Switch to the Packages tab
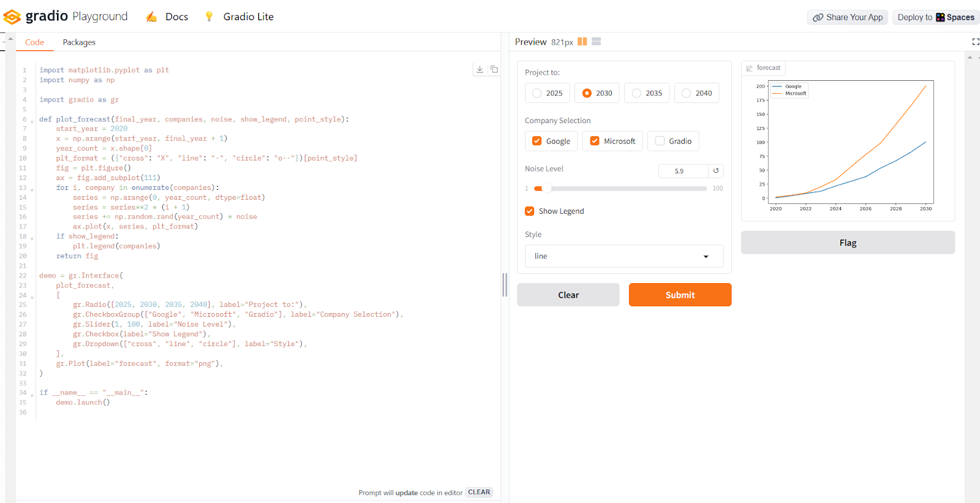 [79, 42]
